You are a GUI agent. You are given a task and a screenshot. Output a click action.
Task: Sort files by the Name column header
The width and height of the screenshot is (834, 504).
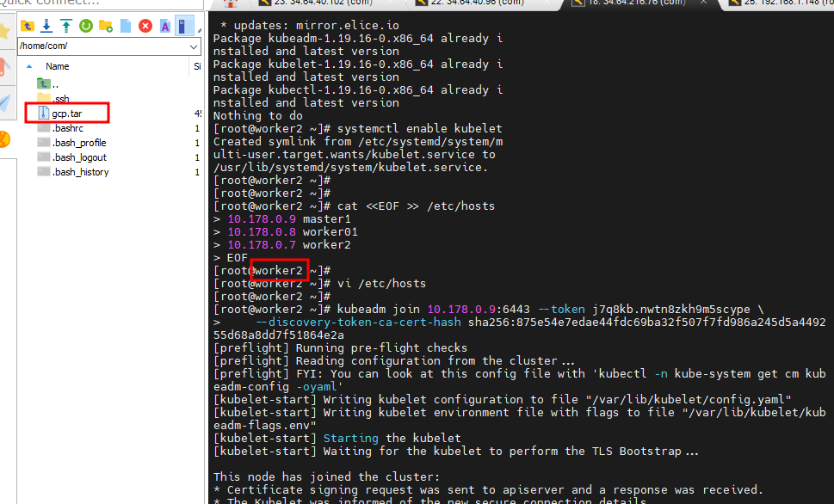pos(57,66)
